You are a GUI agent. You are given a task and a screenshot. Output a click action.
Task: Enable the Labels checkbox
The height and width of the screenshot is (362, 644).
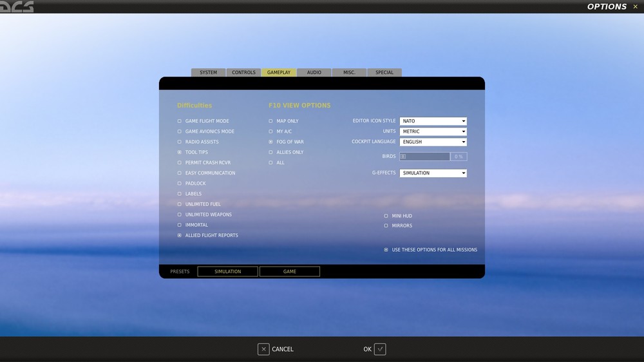click(180, 194)
